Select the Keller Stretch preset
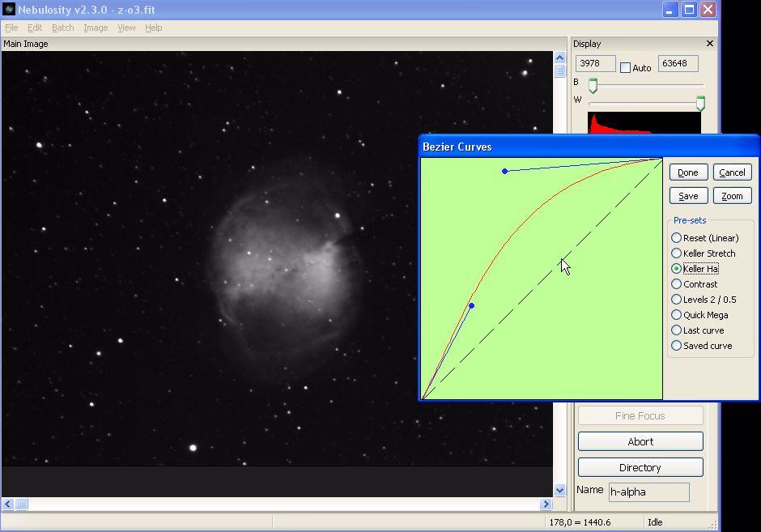Image resolution: width=761 pixels, height=532 pixels. [x=677, y=253]
